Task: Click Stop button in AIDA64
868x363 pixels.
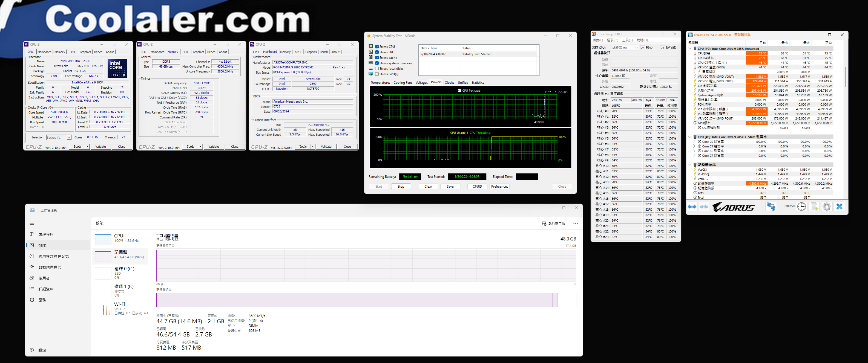Action: pos(401,186)
